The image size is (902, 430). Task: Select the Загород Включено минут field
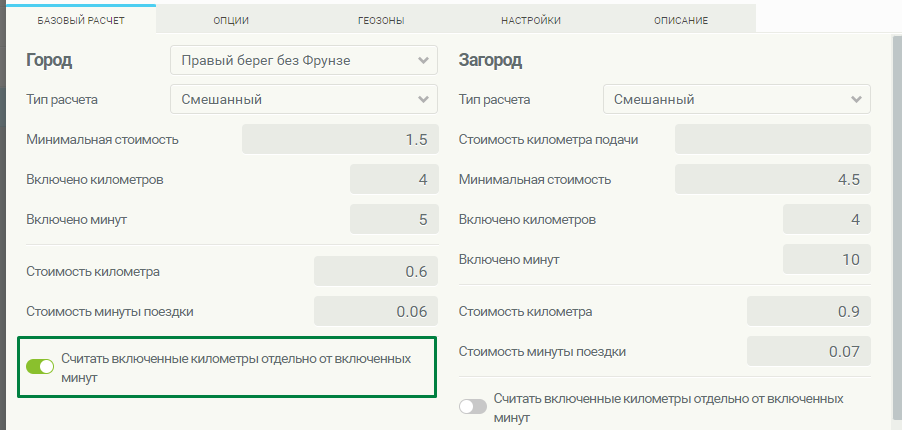[x=826, y=259]
